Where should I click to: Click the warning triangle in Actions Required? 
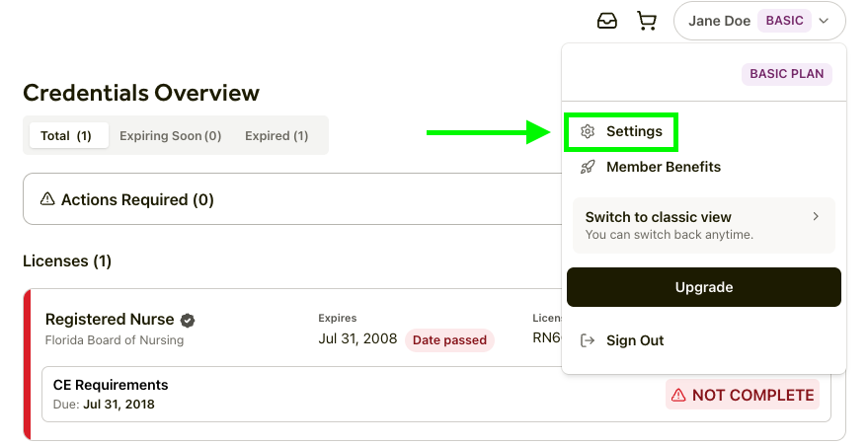(47, 199)
